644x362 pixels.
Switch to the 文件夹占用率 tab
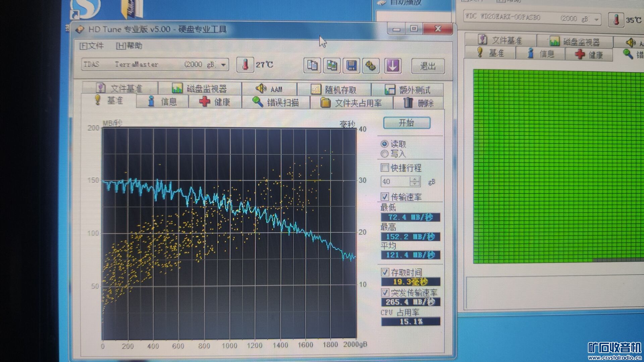tap(352, 103)
